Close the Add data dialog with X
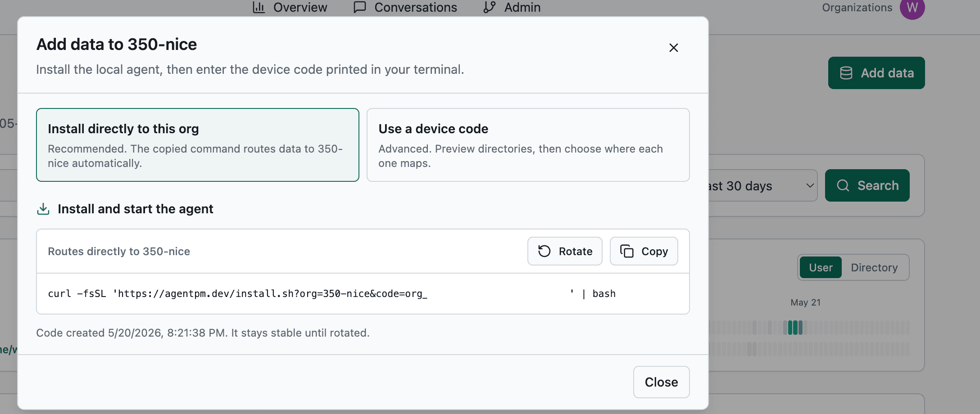 [x=673, y=48]
